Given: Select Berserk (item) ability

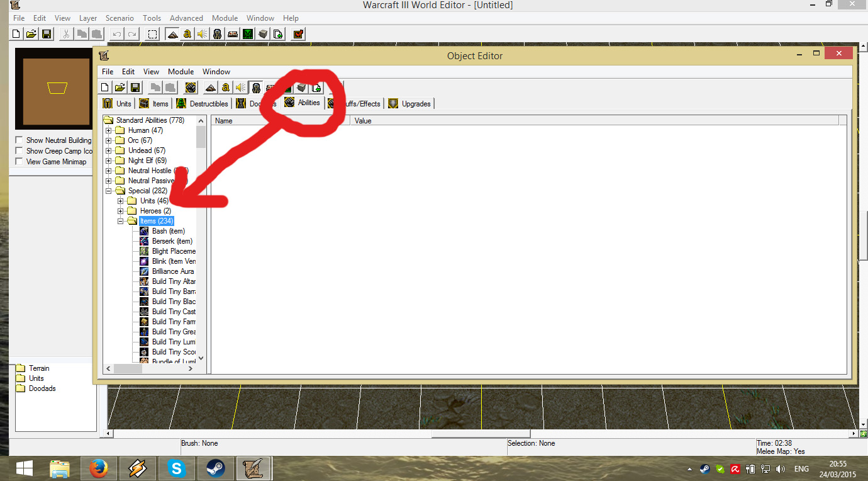Looking at the screenshot, I should tap(172, 241).
